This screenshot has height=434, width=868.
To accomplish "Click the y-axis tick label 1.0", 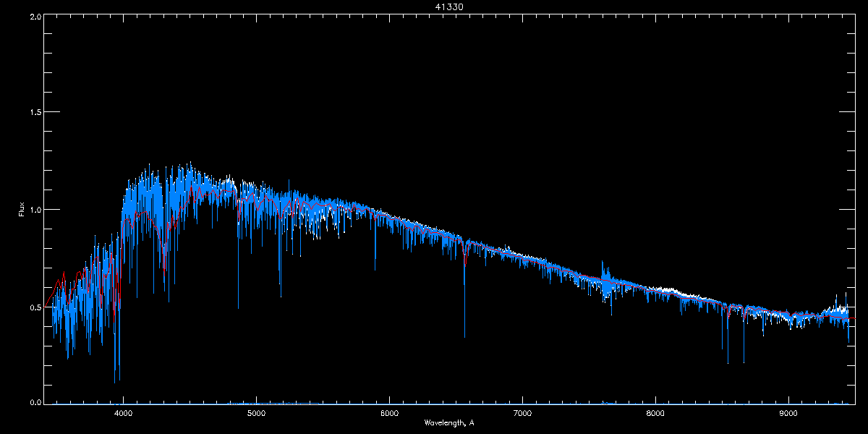I will click(35, 210).
